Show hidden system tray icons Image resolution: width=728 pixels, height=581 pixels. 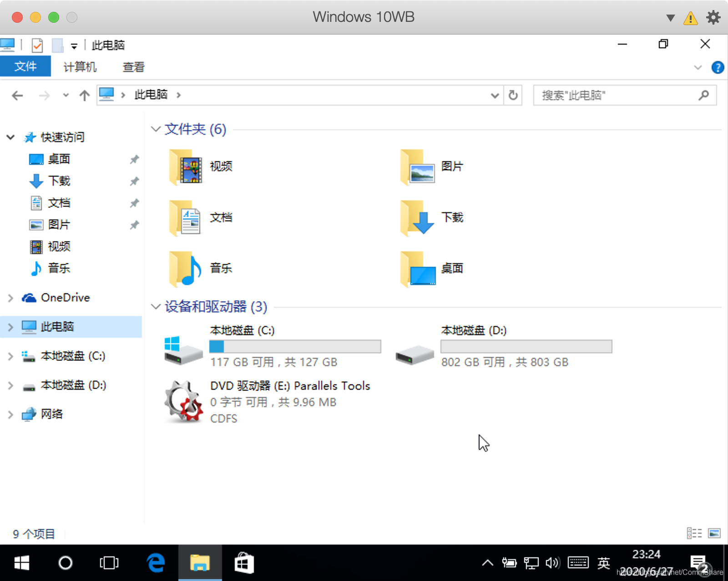point(487,563)
